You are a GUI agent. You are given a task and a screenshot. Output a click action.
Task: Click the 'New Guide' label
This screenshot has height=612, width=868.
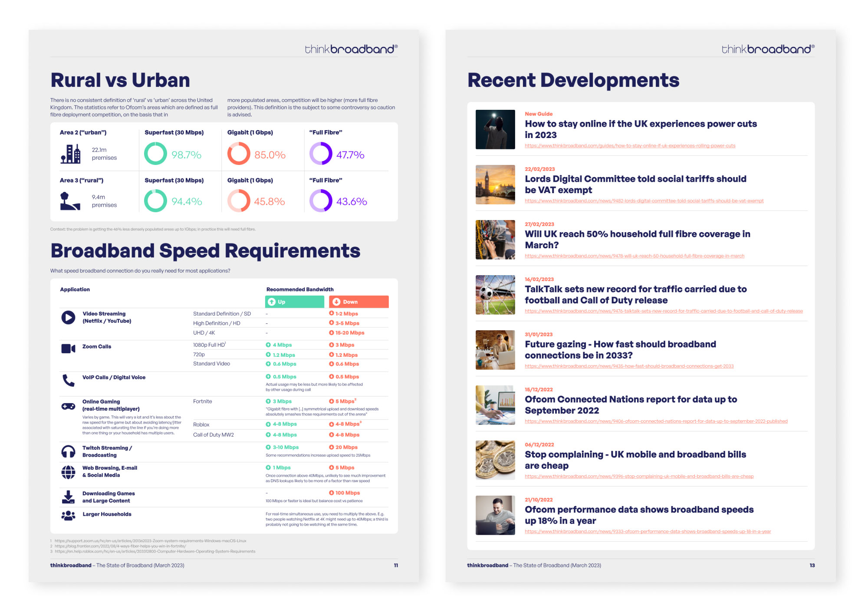tap(539, 114)
